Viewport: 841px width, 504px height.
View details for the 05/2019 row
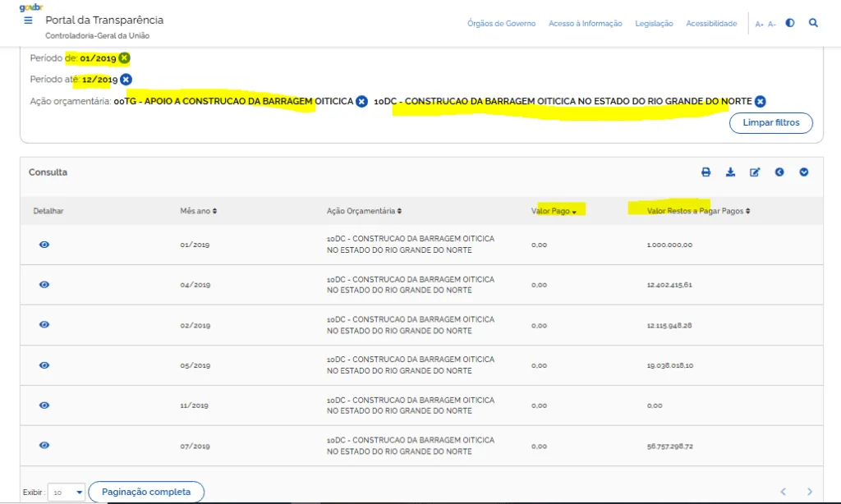coord(44,365)
